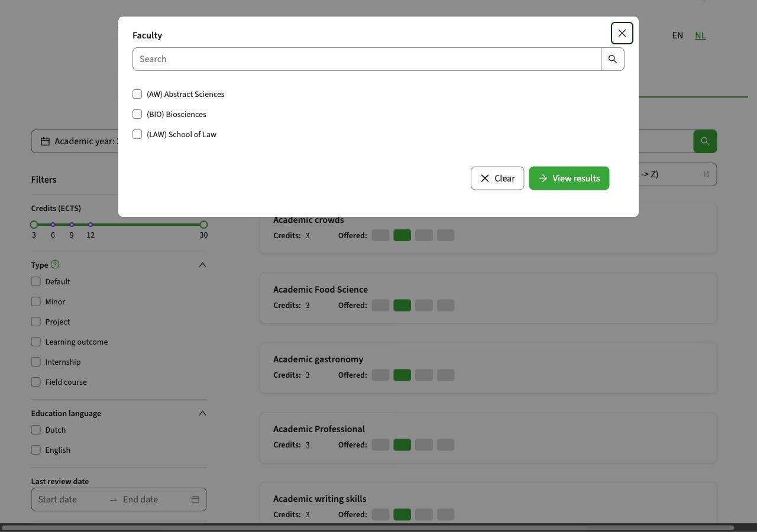Collapse the Type filter section
Viewport: 757px width, 532px height.
click(202, 265)
